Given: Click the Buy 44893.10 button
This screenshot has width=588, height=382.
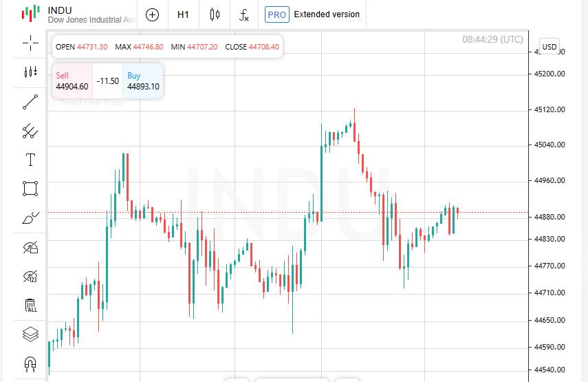Looking at the screenshot, I should 143,81.
